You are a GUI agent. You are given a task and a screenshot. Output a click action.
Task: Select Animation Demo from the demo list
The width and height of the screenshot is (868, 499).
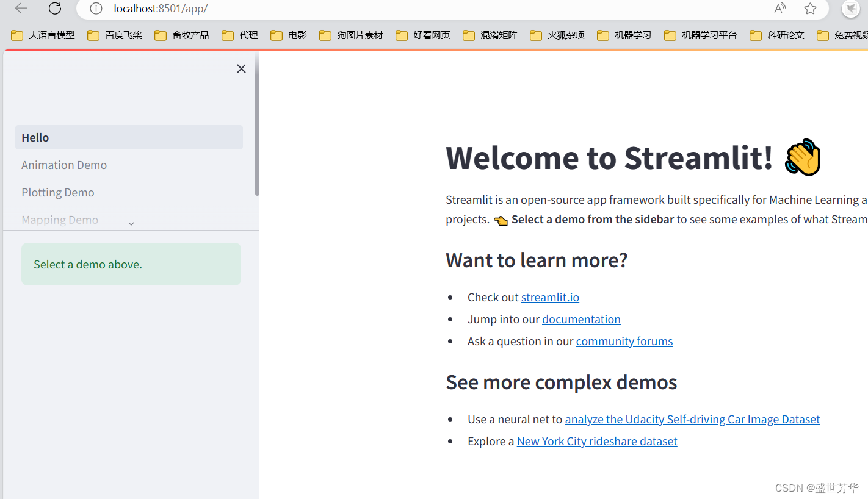pyautogui.click(x=63, y=165)
